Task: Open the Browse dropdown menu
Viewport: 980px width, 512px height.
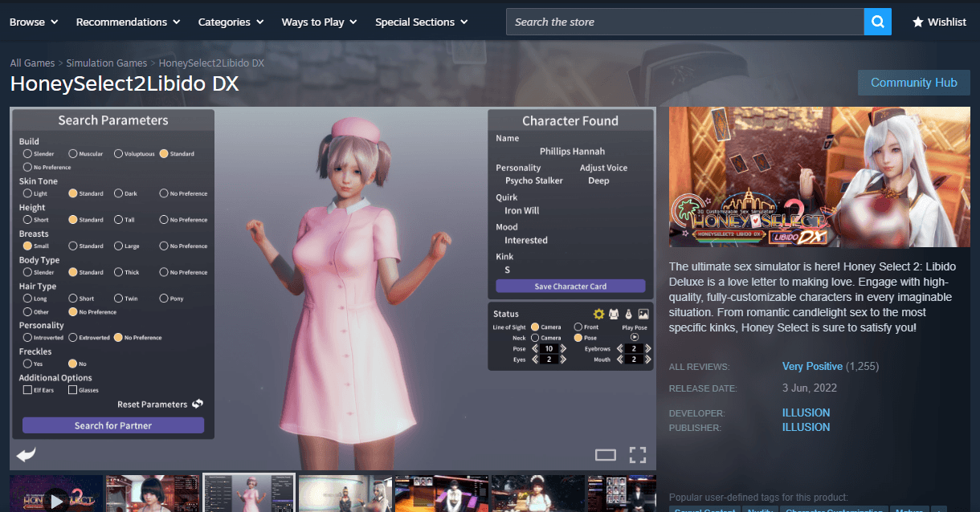Action: point(34,22)
